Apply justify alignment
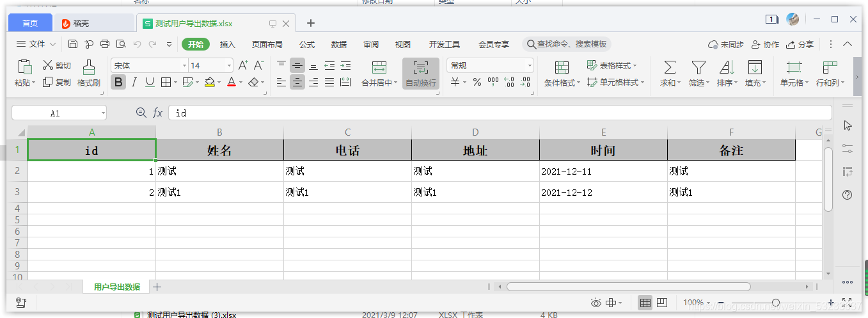Viewport: 868px width, 318px height. (329, 82)
